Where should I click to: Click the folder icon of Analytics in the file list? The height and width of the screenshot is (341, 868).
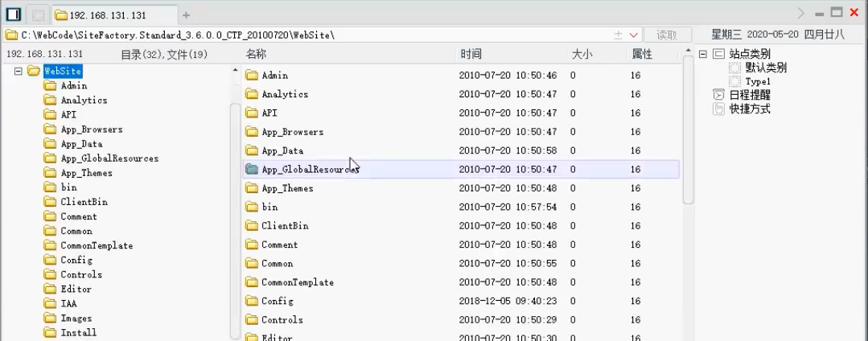(251, 94)
